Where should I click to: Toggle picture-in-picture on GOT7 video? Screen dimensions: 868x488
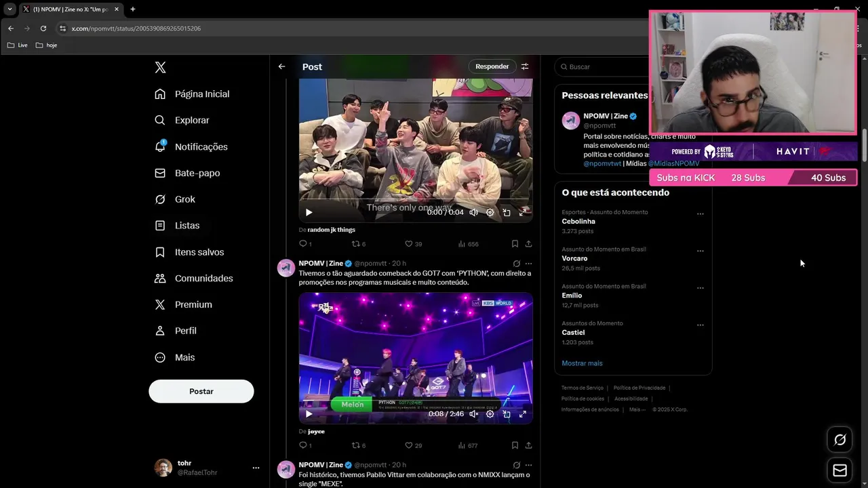pos(507,413)
